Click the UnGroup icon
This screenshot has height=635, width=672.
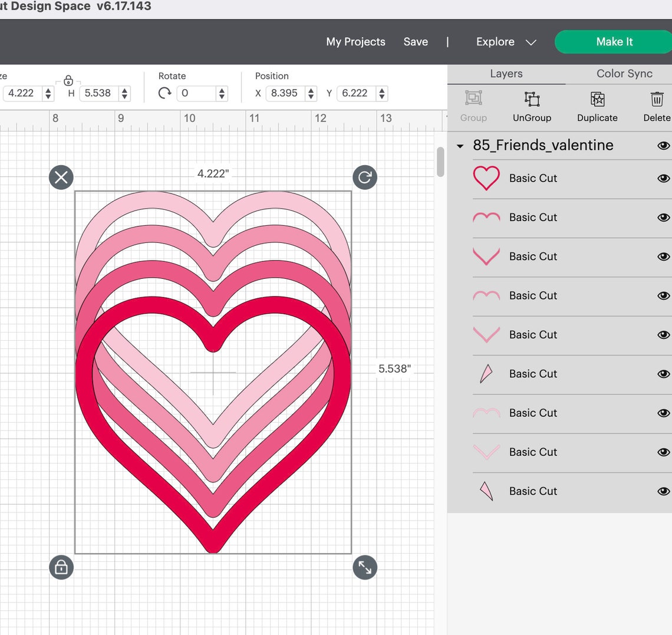tap(532, 106)
